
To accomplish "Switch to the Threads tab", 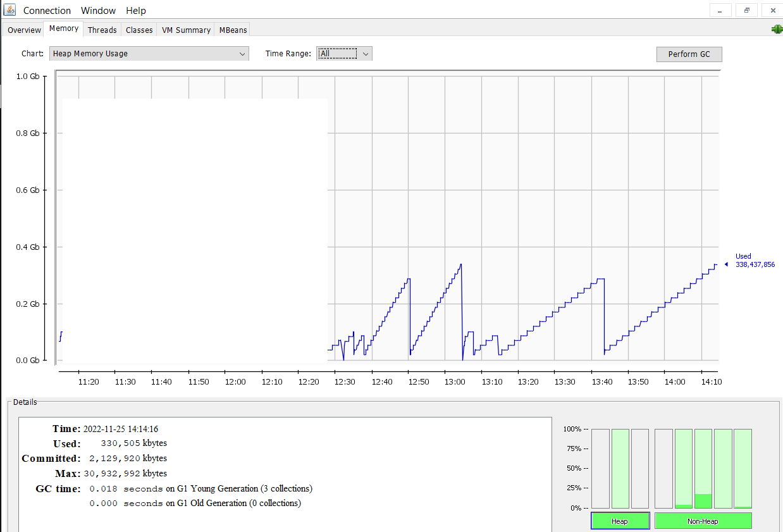I will [102, 30].
